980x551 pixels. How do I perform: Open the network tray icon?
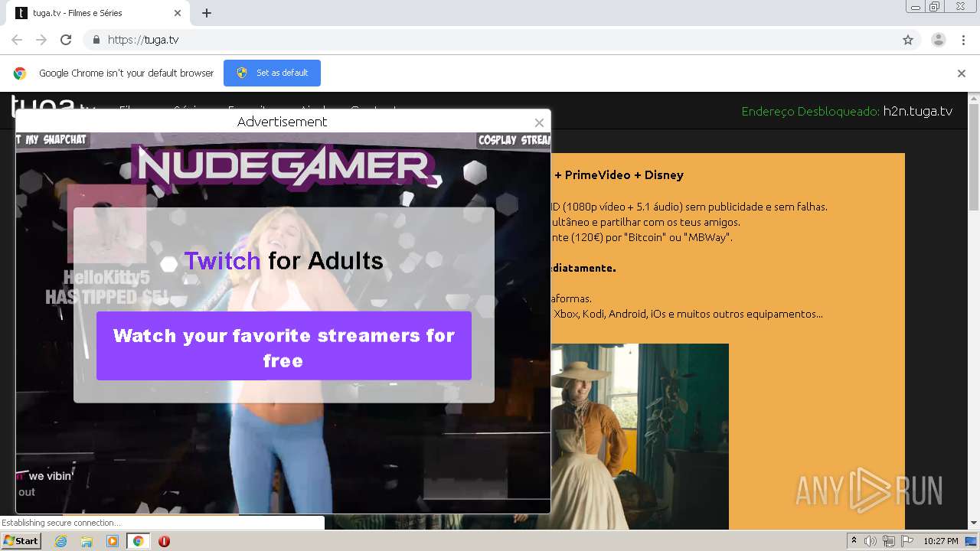[x=889, y=541]
